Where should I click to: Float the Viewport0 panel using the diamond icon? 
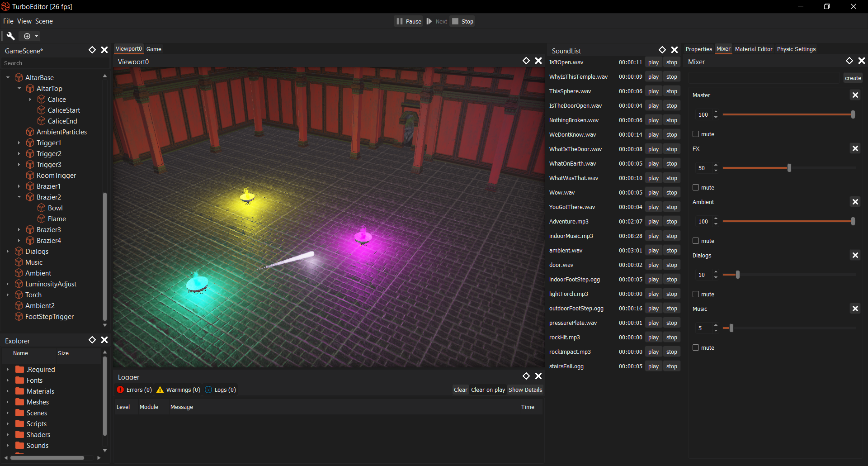pyautogui.click(x=526, y=61)
